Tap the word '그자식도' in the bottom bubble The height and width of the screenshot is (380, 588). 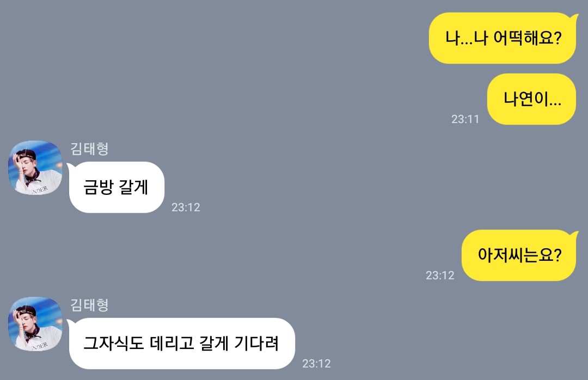tap(114, 343)
